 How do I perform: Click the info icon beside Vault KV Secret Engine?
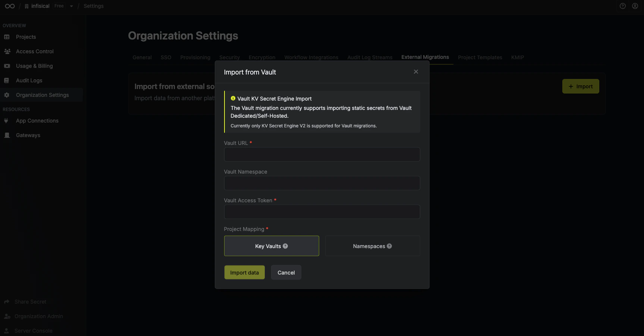233,98
